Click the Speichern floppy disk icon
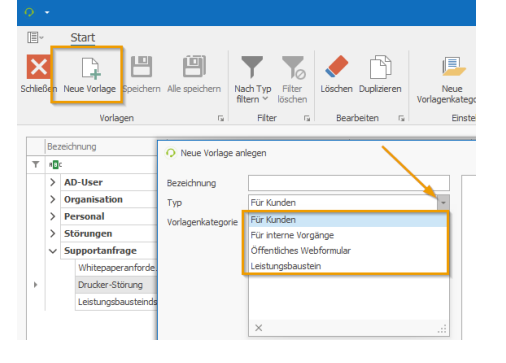The image size is (506, 363). 141,67
